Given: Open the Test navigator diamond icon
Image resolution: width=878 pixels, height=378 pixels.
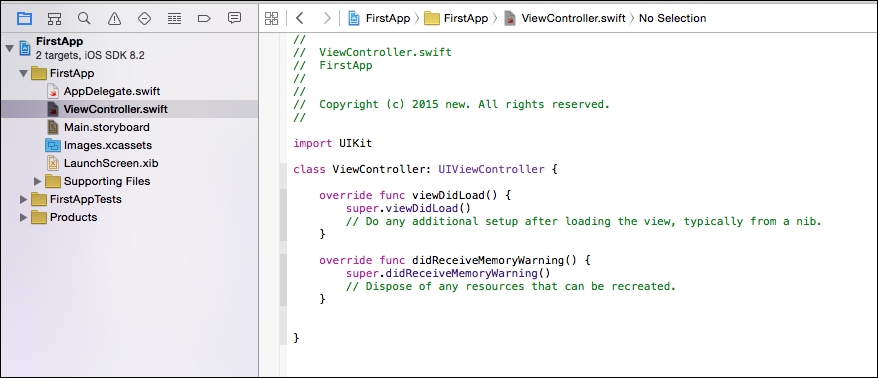Looking at the screenshot, I should coord(144,18).
